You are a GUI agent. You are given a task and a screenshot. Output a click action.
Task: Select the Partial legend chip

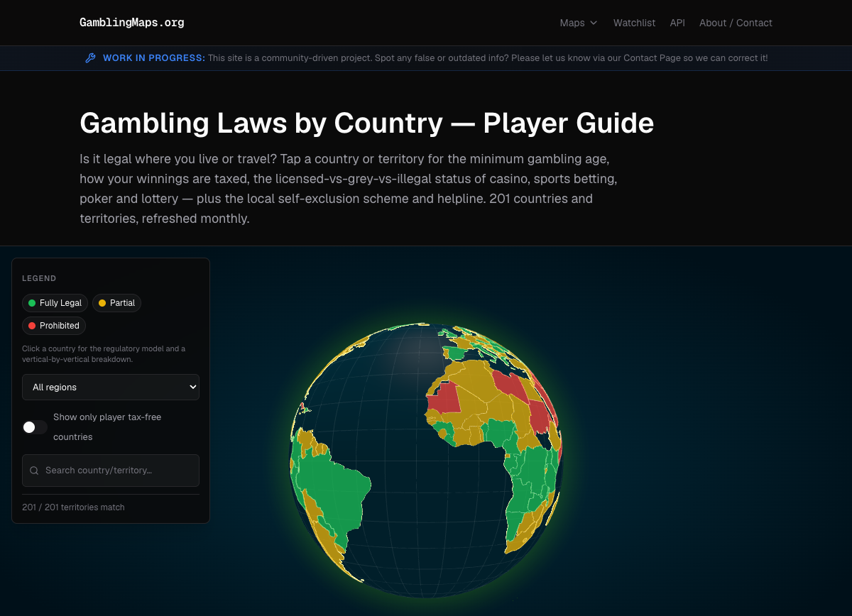117,303
